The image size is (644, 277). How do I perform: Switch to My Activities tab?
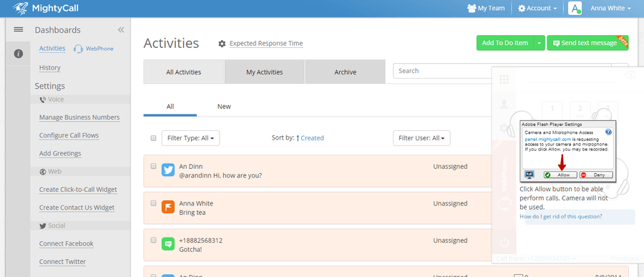click(265, 72)
